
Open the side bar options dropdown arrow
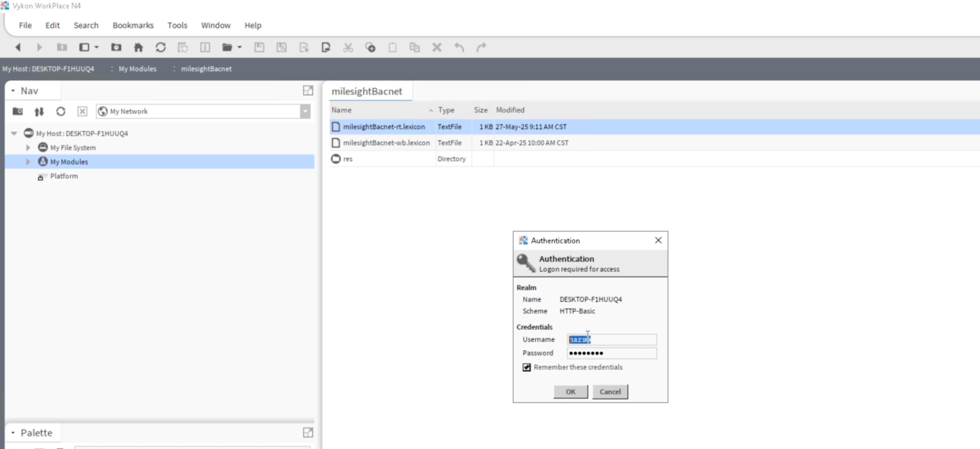[96, 48]
